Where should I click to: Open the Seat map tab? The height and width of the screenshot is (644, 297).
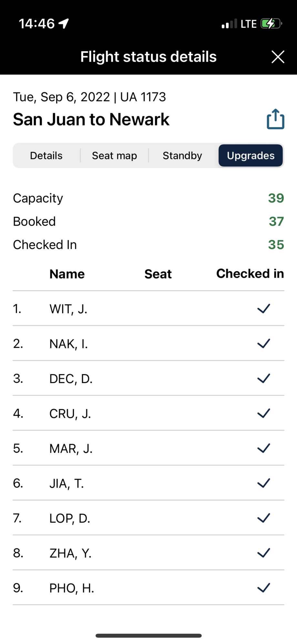114,156
